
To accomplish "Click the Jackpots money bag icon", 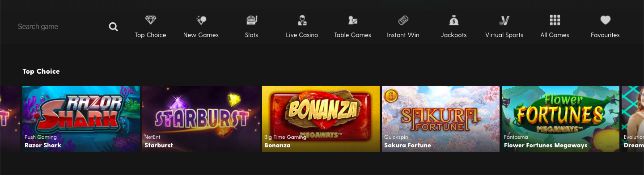I will coord(453,20).
